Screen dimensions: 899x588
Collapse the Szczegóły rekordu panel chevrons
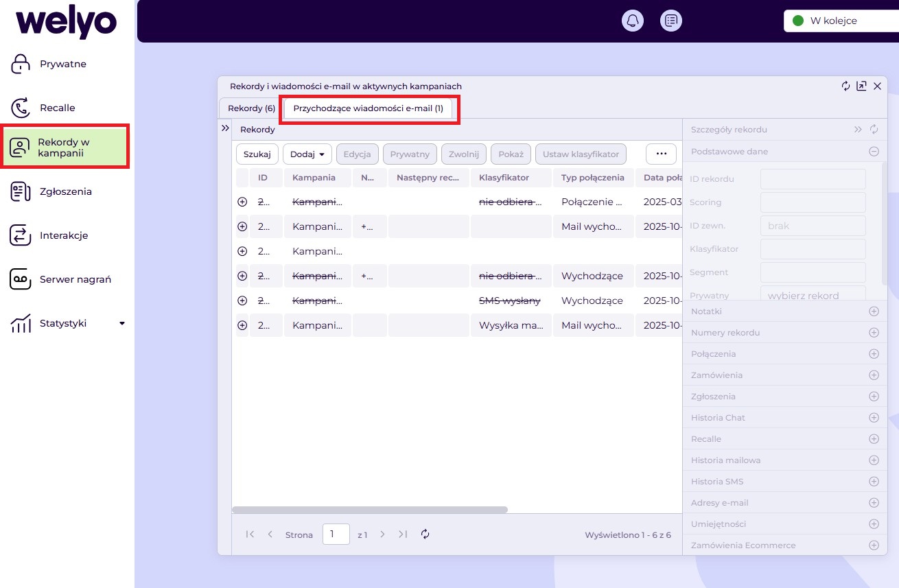(858, 129)
